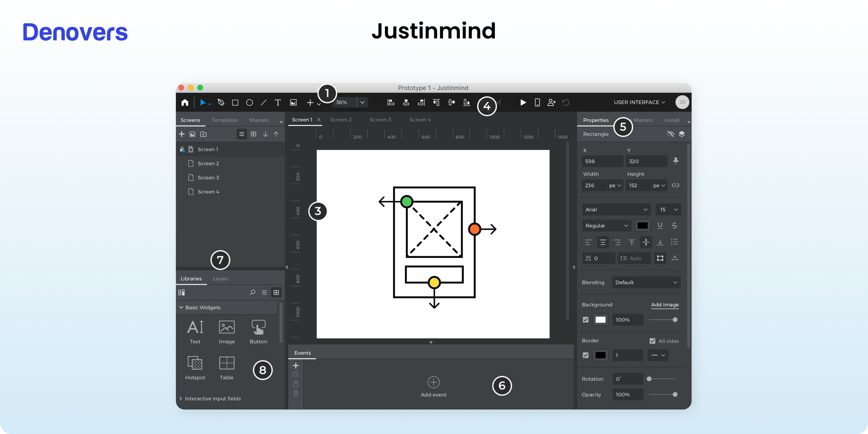This screenshot has height=434, width=868.
Task: Open the Regular font style dropdown
Action: click(606, 226)
